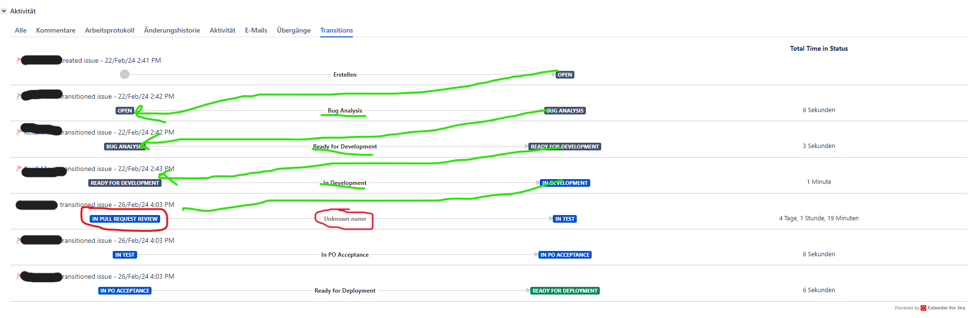
Task: Click the IN PULL REQUEST REVIEW status badge
Action: coord(125,219)
